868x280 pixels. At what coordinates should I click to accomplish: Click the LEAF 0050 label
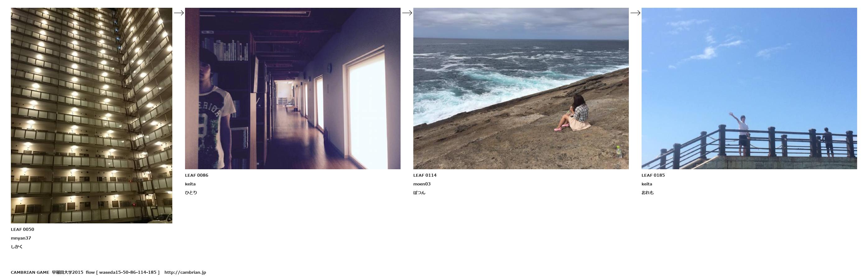(22, 230)
